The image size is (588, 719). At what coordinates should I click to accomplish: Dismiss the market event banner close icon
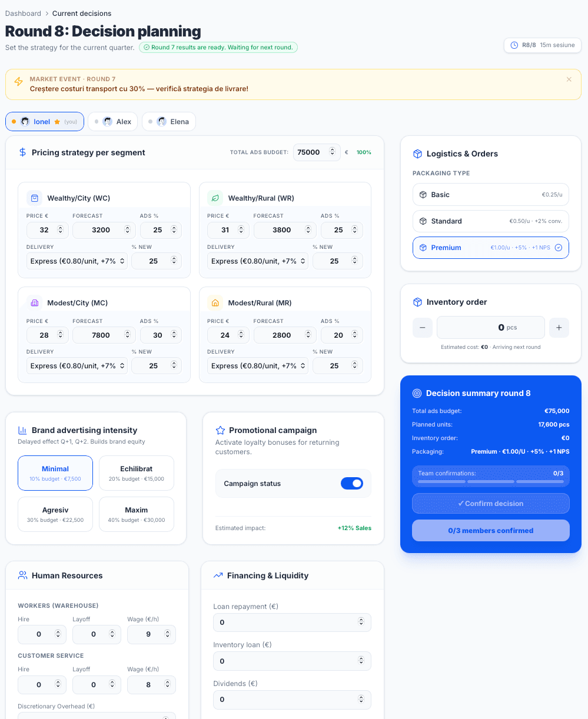pos(569,79)
